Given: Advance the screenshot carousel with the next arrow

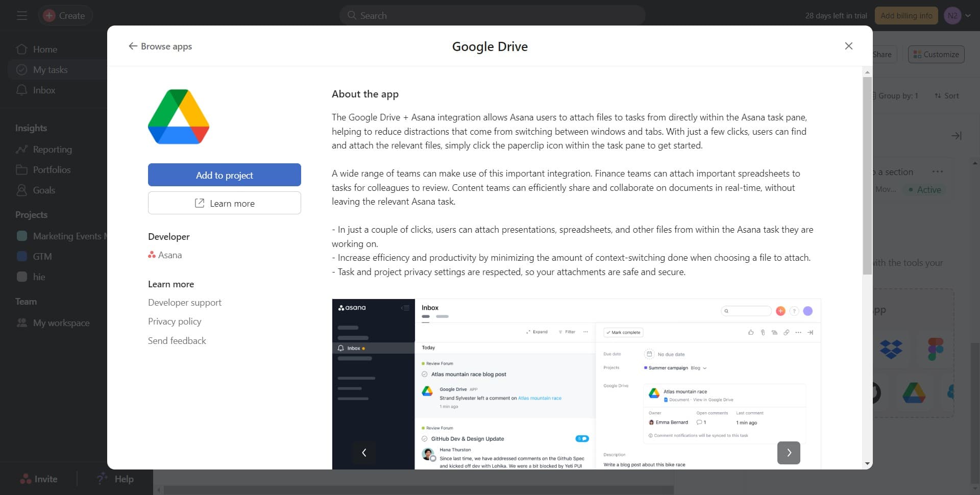Looking at the screenshot, I should 789,453.
